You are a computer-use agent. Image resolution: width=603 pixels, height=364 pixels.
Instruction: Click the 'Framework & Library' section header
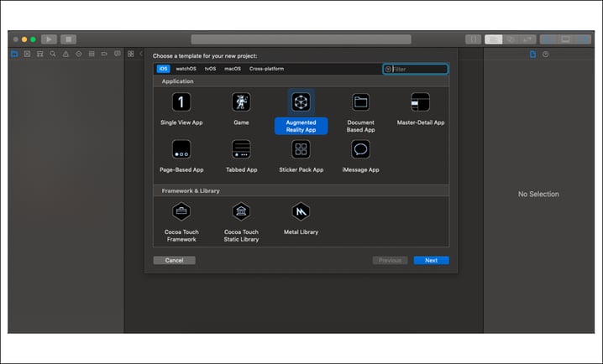pos(301,191)
